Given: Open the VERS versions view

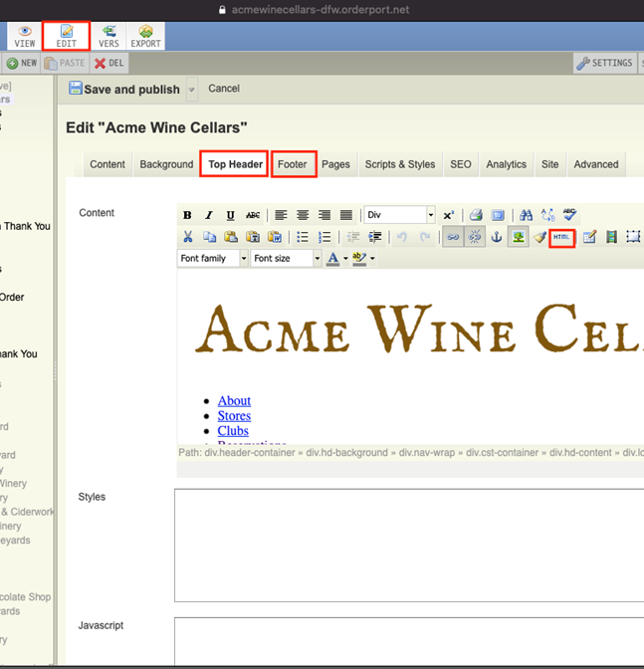Looking at the screenshot, I should pos(108,36).
